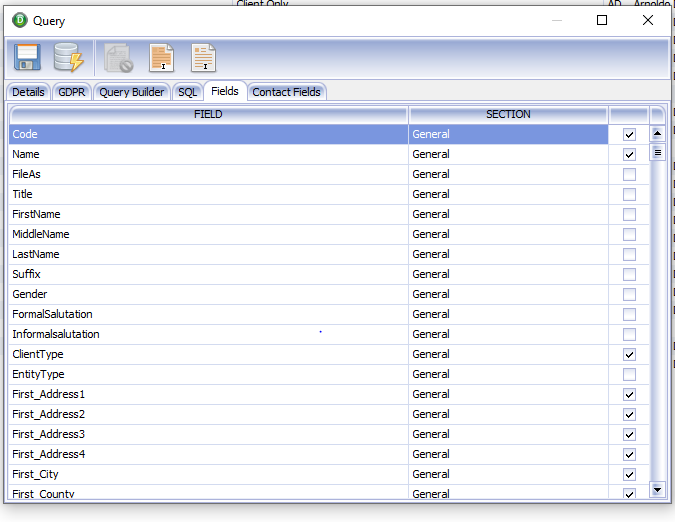Sort by the FIELD column header
This screenshot has width=675, height=522.
click(x=208, y=114)
